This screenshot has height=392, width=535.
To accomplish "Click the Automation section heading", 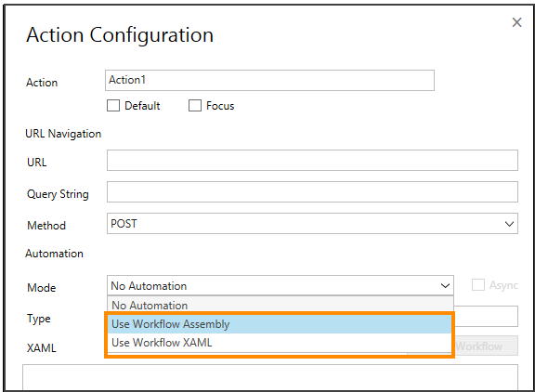I will click(54, 254).
